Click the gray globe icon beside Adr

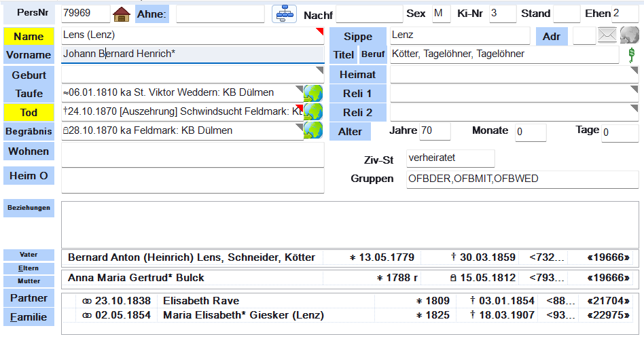pos(629,35)
